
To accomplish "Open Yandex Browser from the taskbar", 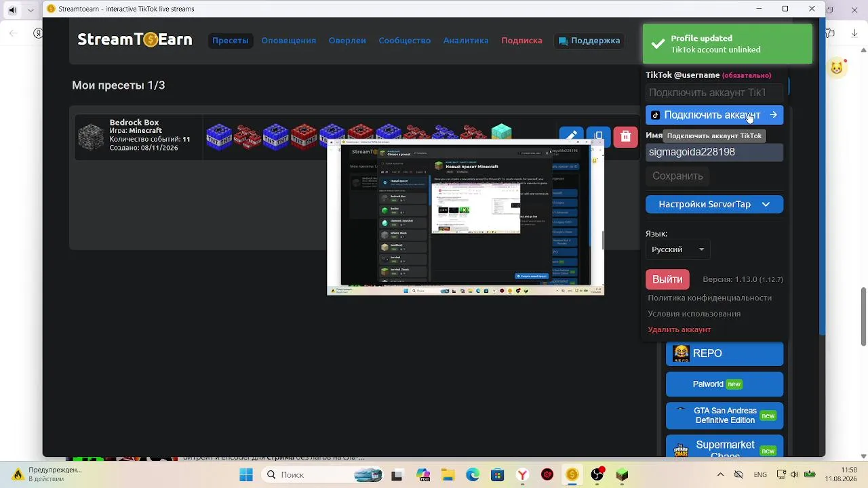I will pyautogui.click(x=523, y=474).
